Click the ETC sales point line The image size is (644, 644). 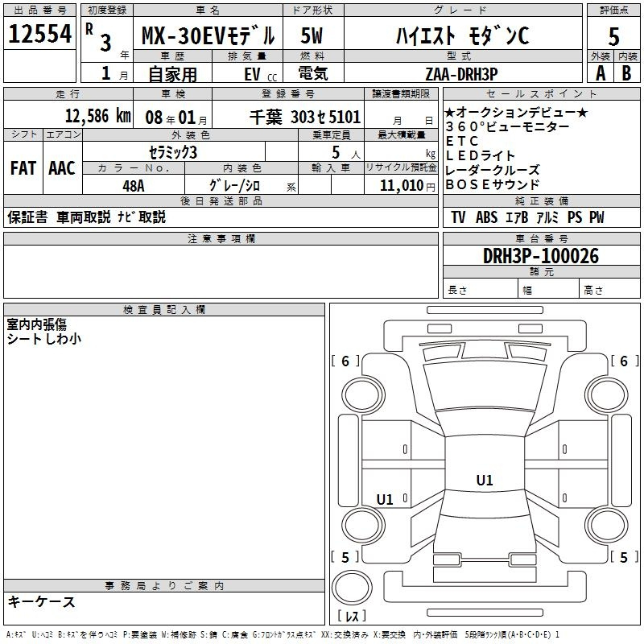[x=462, y=142]
